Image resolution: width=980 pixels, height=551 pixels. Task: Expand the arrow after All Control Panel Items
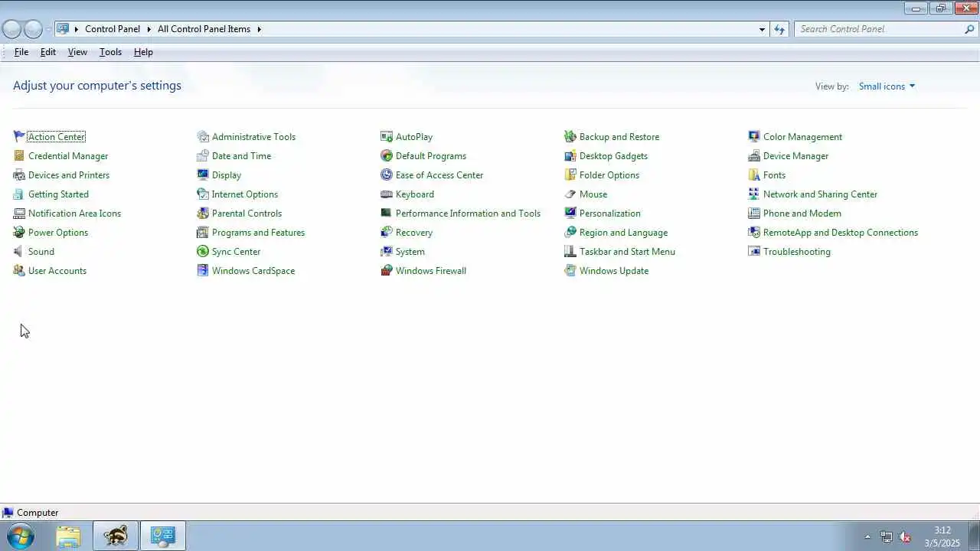tap(259, 29)
